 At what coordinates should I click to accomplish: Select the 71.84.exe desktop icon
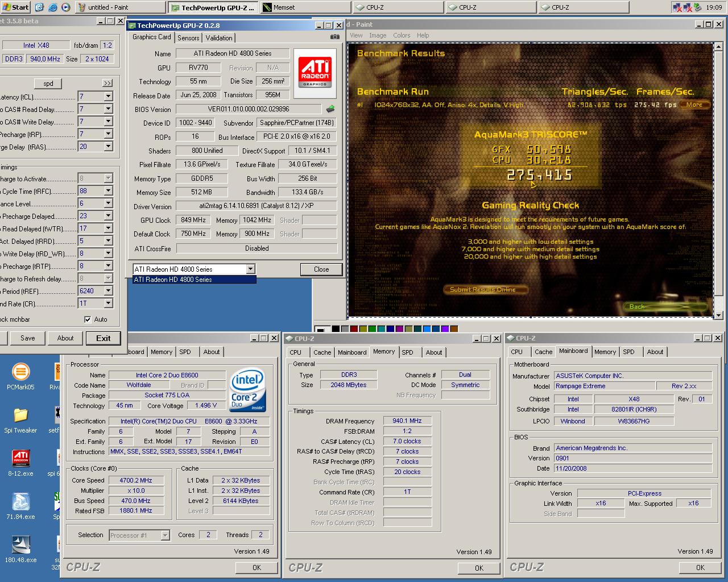pos(20,506)
